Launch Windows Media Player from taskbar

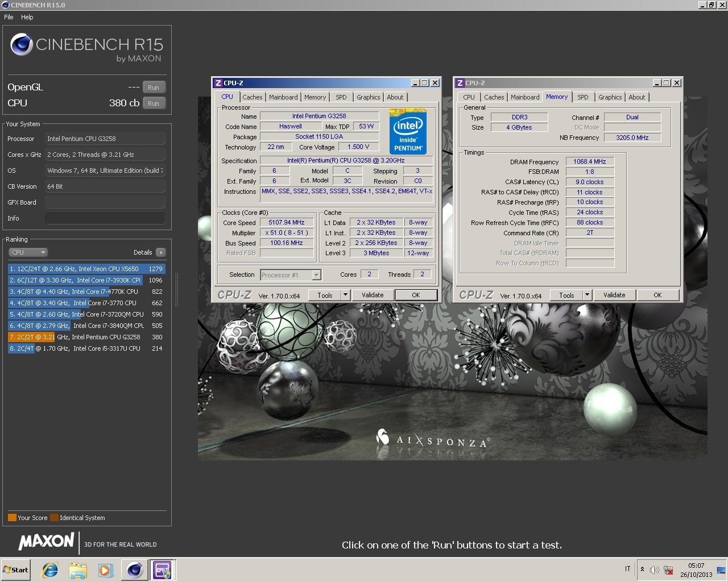point(106,570)
